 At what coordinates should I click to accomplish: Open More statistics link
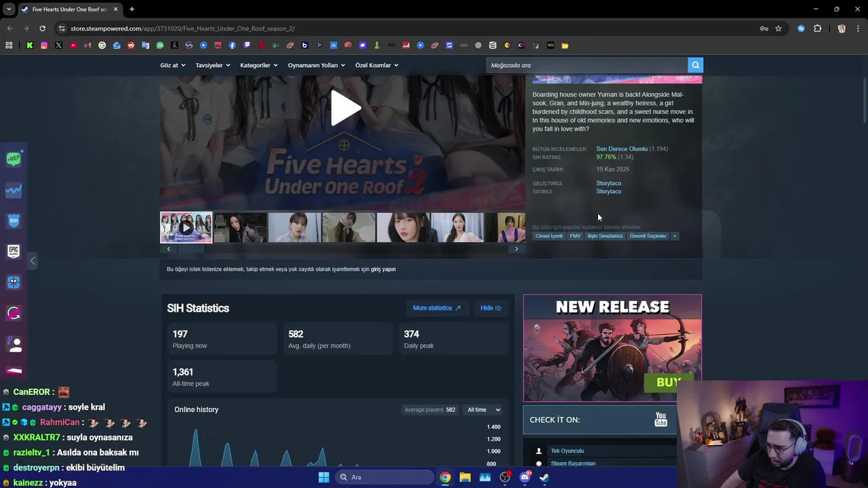(x=437, y=308)
